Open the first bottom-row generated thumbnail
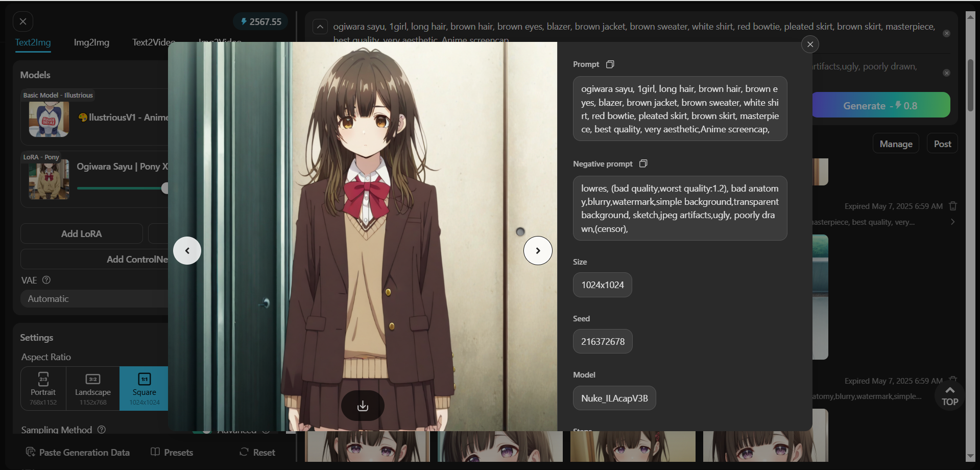Viewport: 980px width, 470px height. [x=367, y=446]
